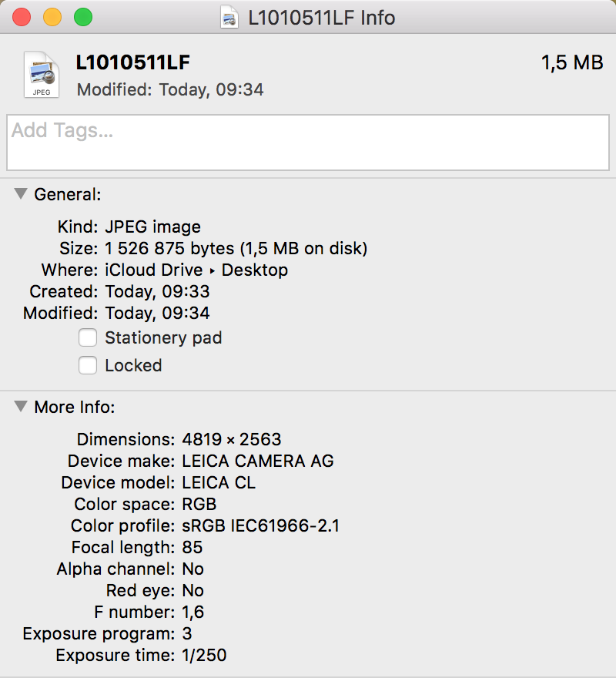Collapse the More Info disclosure triangle
Screen dimensions: 616x678
pos(21,407)
